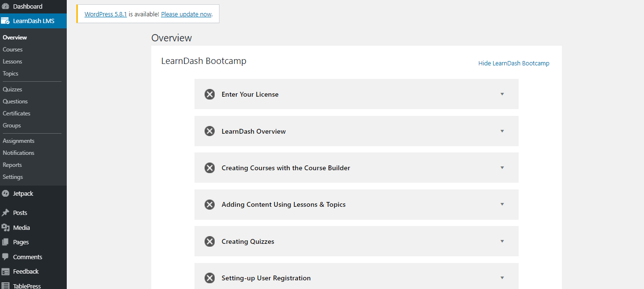Click Creating Courses with the Course Builder title

point(286,168)
